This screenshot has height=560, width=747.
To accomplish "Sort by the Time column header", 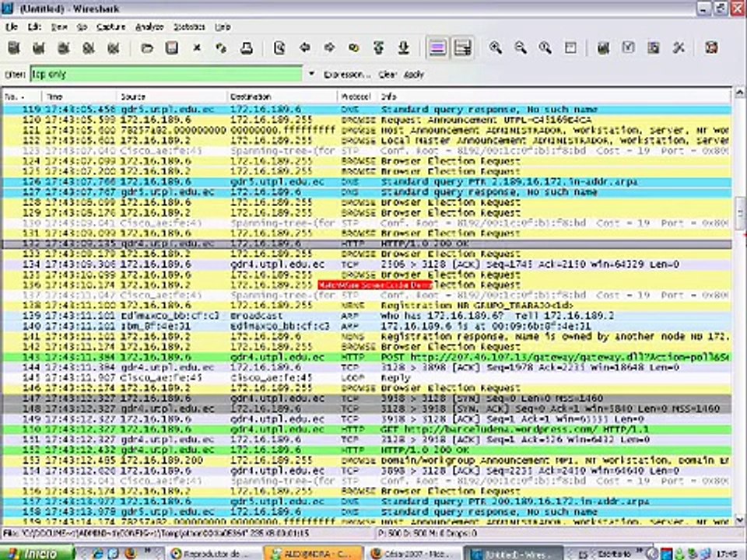I will click(x=79, y=96).
